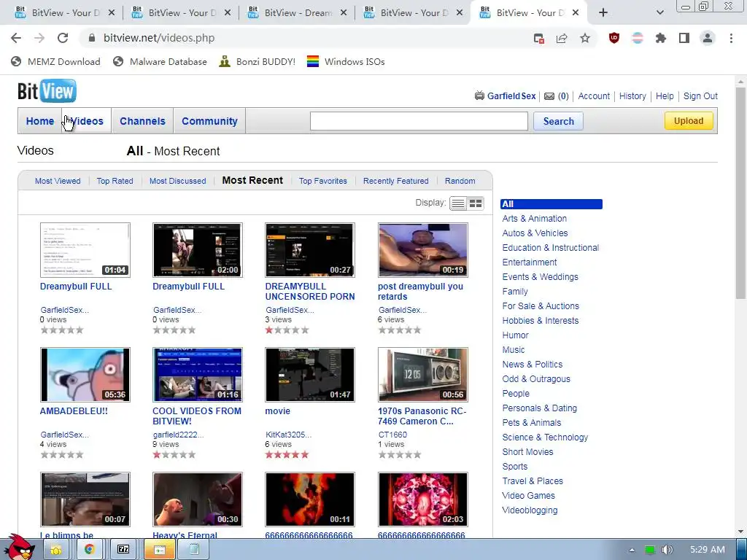Click the yellow Upload button
The image size is (747, 560).
pyautogui.click(x=689, y=121)
